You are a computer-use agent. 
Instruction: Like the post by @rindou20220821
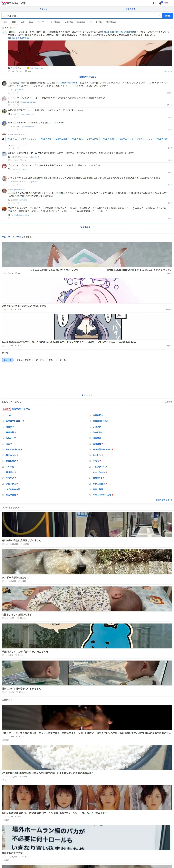[18, 130]
